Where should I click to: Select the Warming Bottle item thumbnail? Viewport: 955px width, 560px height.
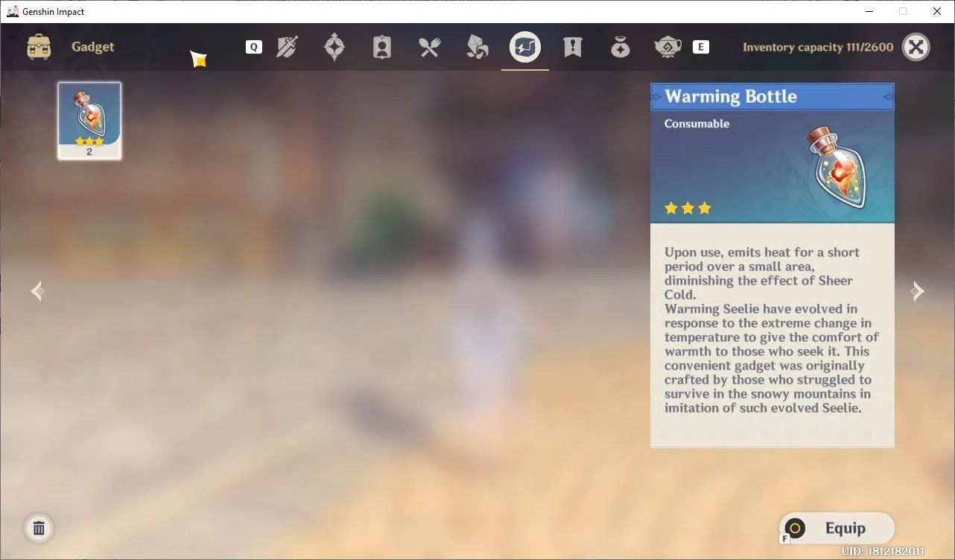click(89, 121)
